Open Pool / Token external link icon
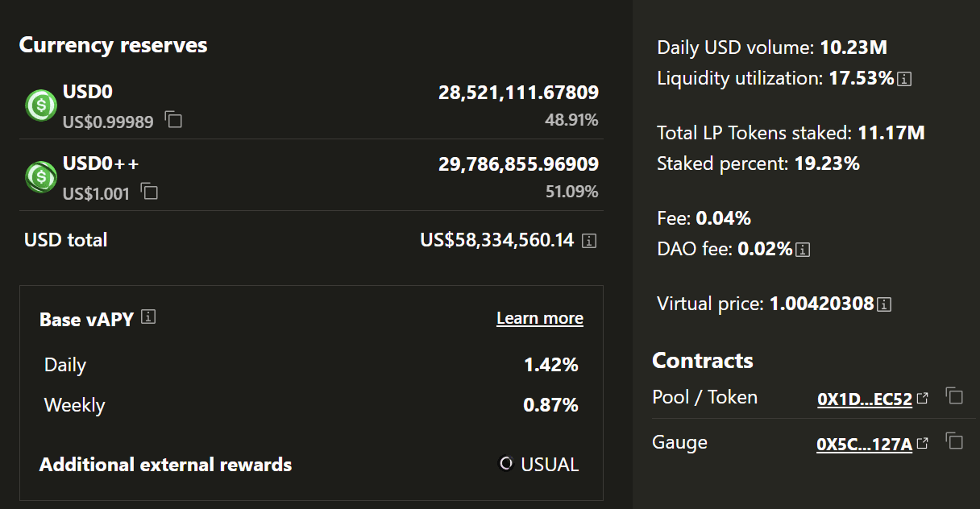The height and width of the screenshot is (509, 980). 923,398
